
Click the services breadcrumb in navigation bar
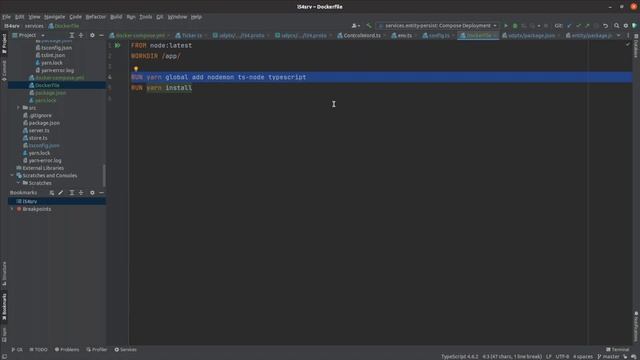tap(34, 26)
